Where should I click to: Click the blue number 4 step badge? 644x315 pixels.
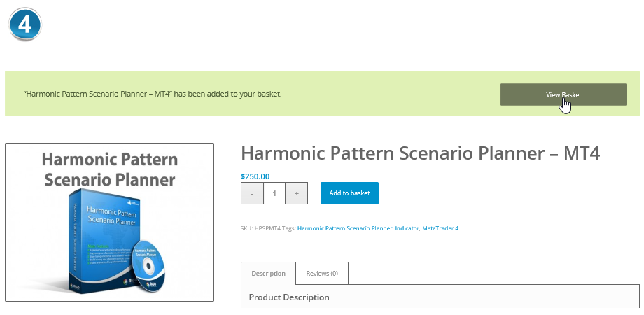(25, 24)
